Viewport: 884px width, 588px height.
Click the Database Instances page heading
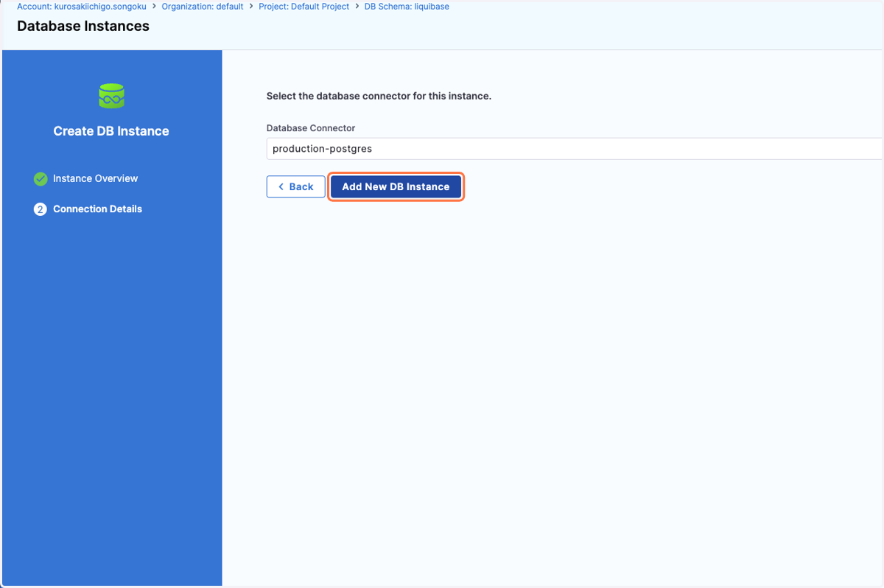83,26
